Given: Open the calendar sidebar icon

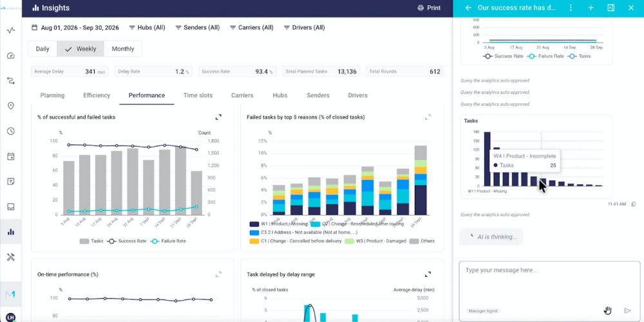Looking at the screenshot, I should click(x=11, y=156).
